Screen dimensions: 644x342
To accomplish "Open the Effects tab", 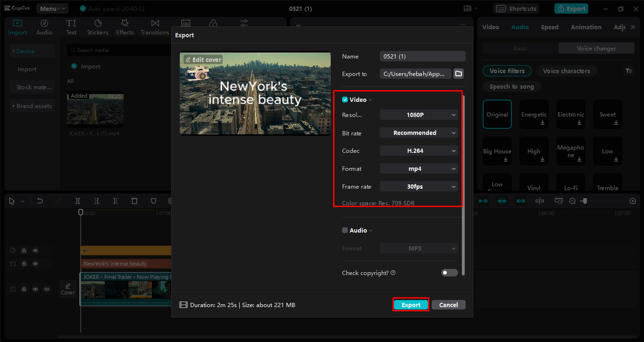I will pyautogui.click(x=125, y=27).
